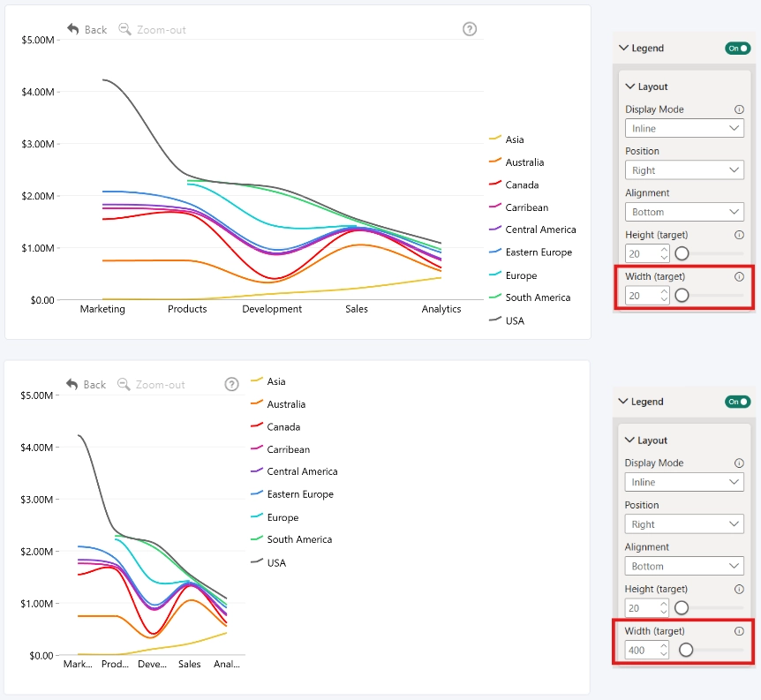Click the Height (target) value field in the top panel

[647, 253]
